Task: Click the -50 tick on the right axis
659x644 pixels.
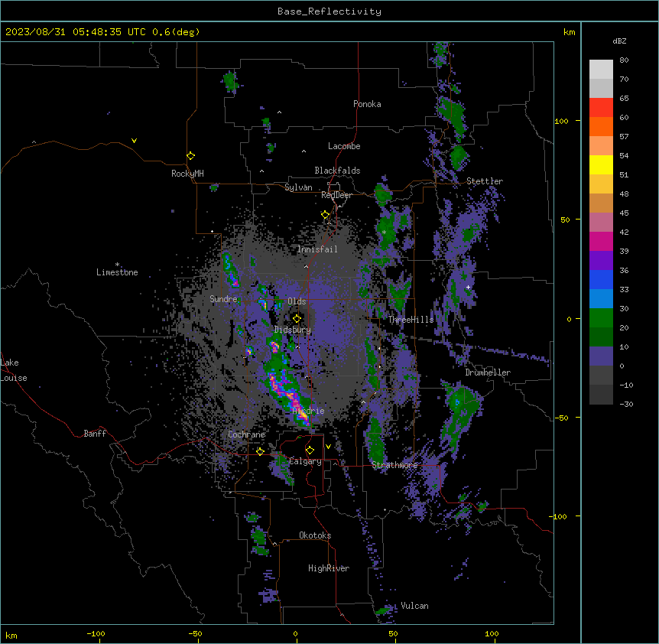Action: point(561,418)
